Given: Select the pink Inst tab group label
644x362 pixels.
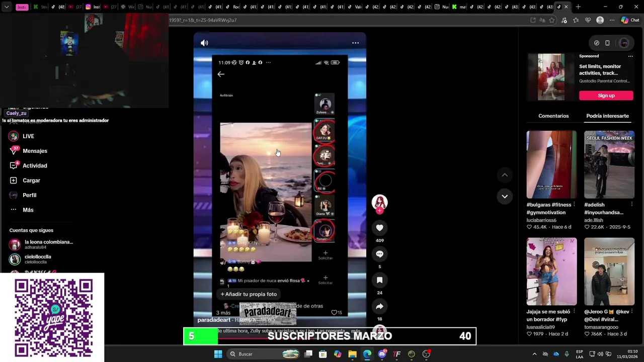Looking at the screenshot, I should [x=22, y=7].
